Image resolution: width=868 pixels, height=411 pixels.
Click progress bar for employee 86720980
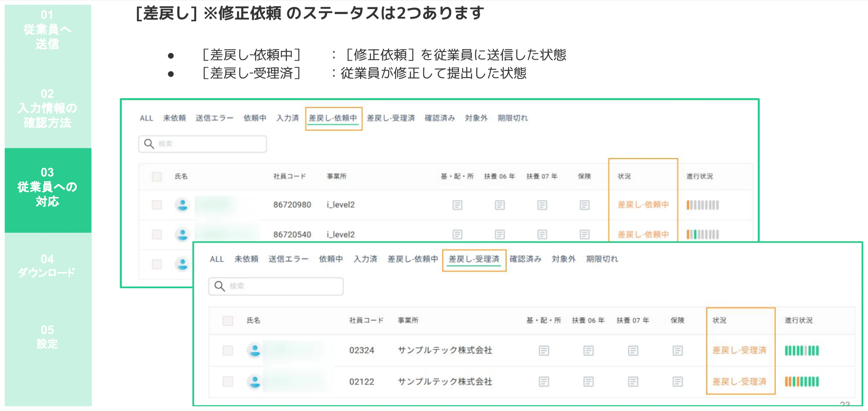point(703,205)
